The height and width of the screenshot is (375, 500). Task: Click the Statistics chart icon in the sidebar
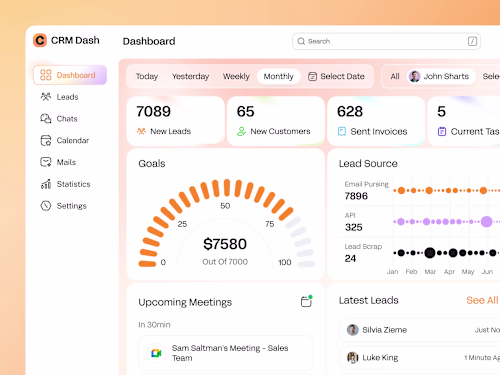pos(46,184)
